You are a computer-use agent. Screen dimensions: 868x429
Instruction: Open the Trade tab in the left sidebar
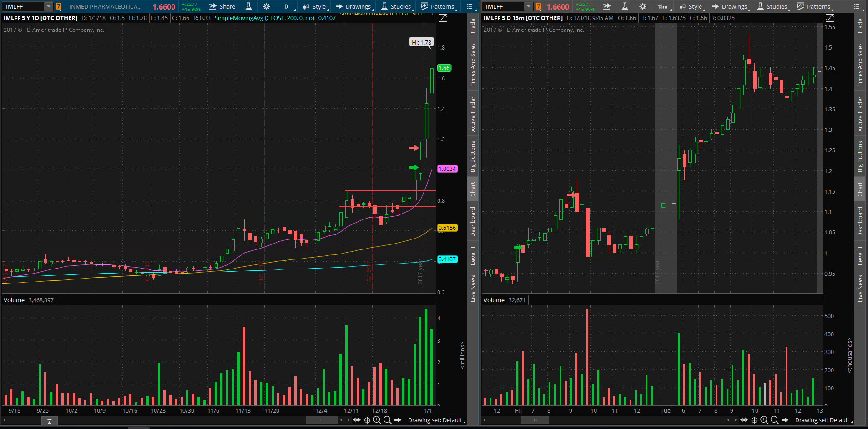click(x=473, y=26)
